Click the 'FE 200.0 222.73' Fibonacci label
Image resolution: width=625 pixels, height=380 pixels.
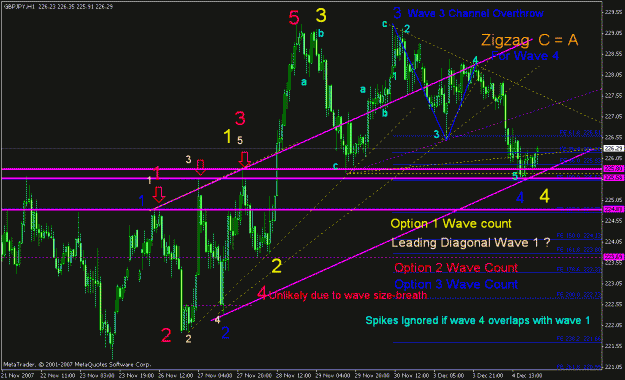(579, 294)
